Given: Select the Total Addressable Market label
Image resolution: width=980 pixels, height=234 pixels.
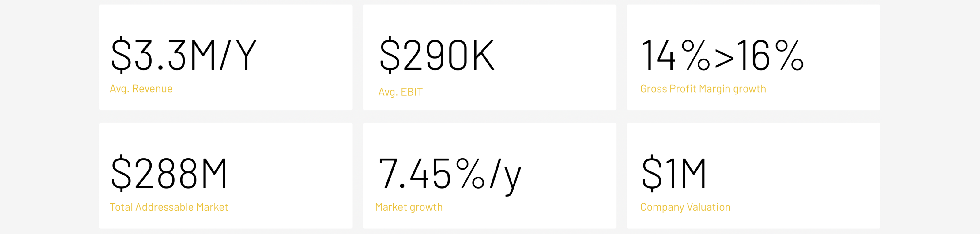Looking at the screenshot, I should (x=169, y=207).
